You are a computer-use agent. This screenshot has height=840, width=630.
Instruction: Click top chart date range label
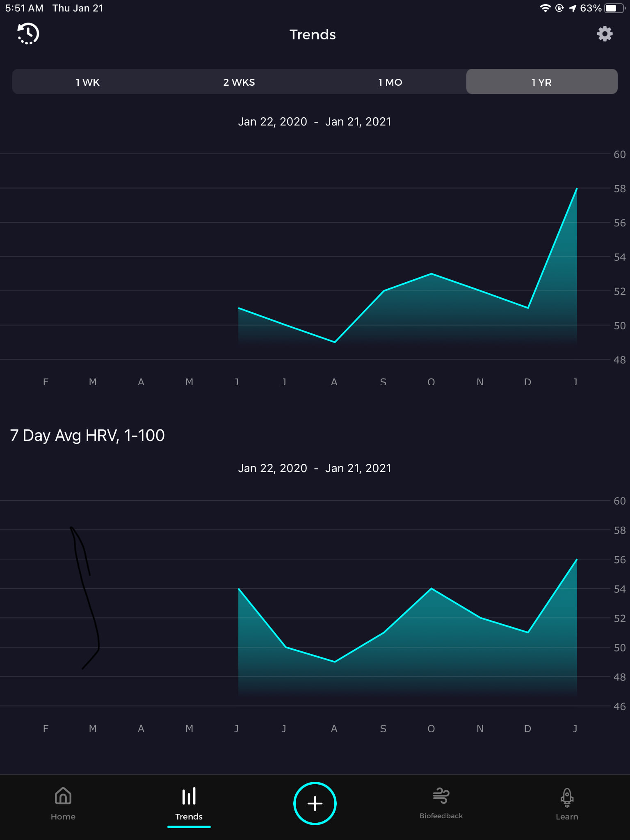[315, 122]
